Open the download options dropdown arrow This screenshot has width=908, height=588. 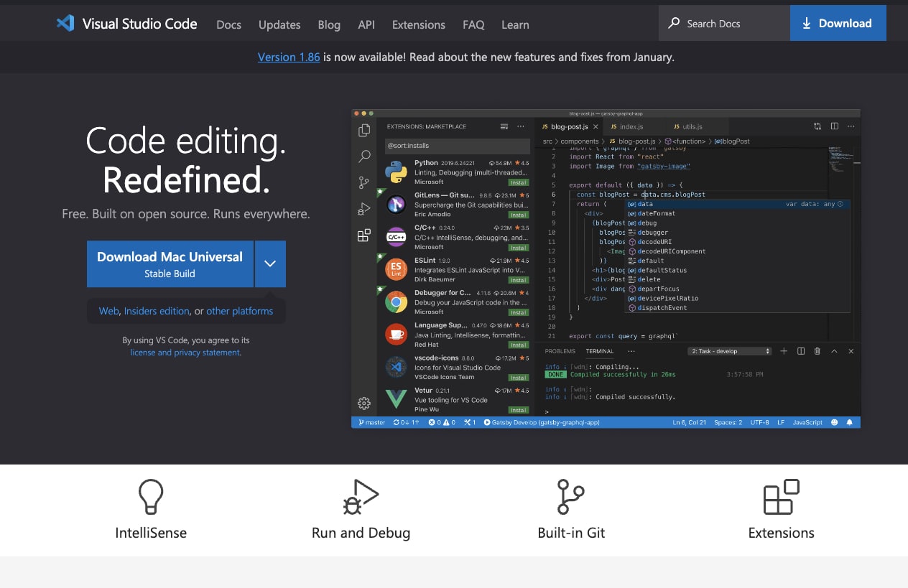pyautogui.click(x=270, y=263)
